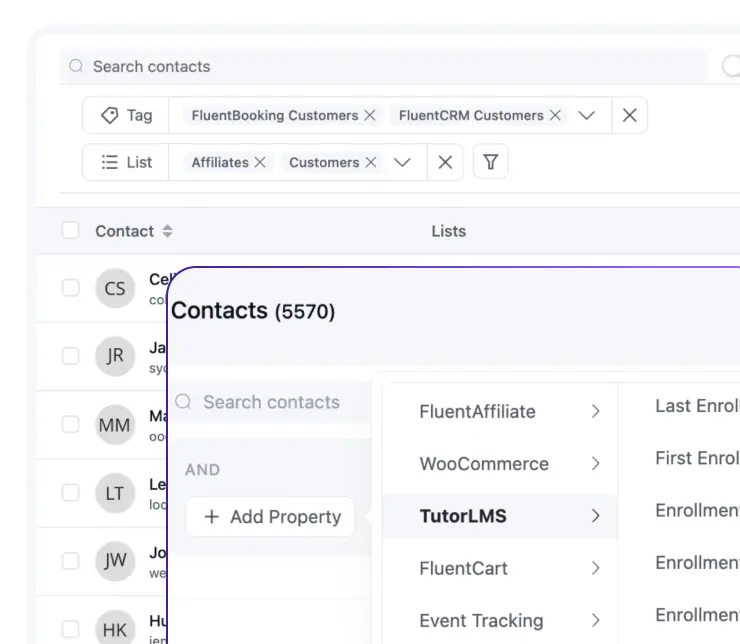Screen dimensions: 740x644
Task: Check the LT contact row checkbox
Action: coord(71,493)
